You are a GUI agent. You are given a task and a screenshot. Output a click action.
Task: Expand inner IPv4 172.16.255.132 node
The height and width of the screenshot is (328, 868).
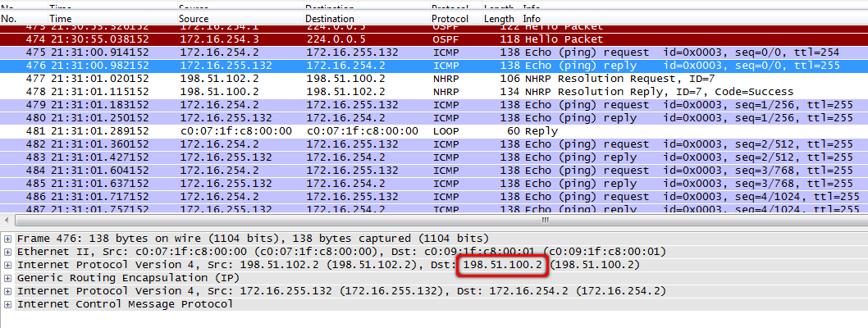tap(7, 291)
